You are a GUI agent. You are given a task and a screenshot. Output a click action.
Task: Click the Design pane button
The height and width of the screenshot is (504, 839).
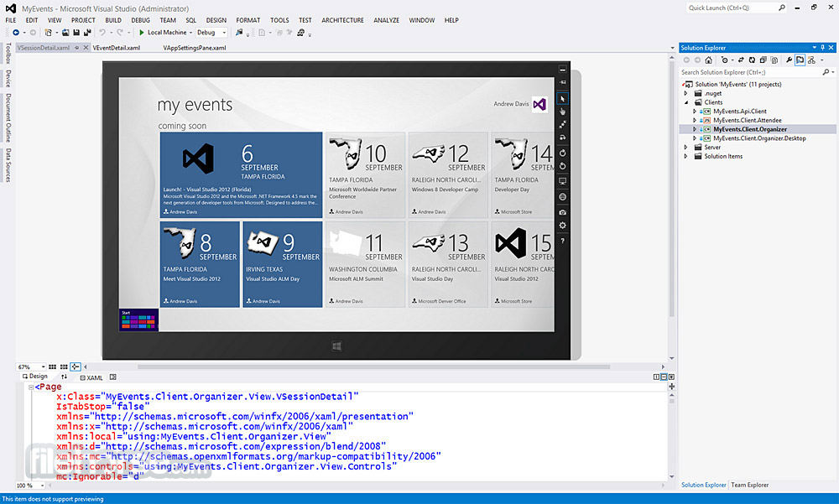click(x=34, y=377)
